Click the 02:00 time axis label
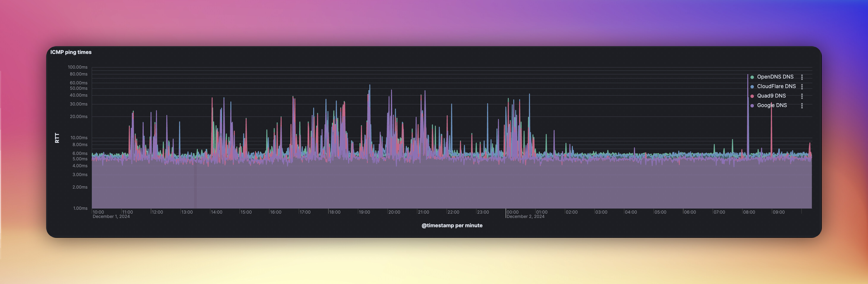 pyautogui.click(x=572, y=212)
